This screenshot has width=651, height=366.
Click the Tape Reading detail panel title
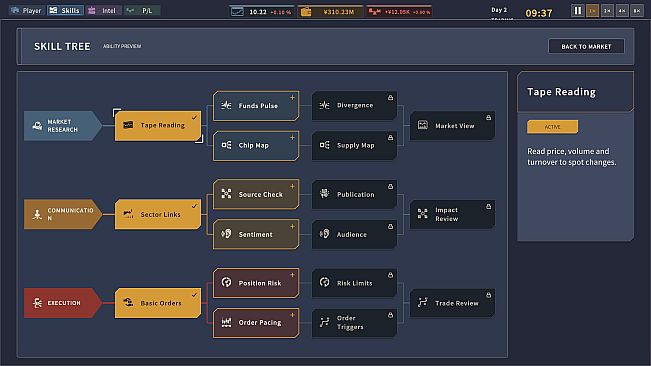click(561, 92)
